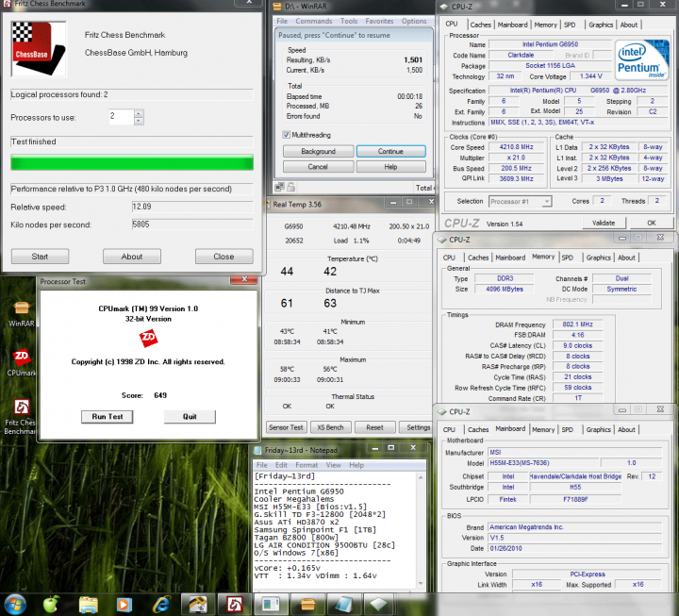This screenshot has width=679, height=616.
Task: Switch to Fritz Chess taskbar icon
Action: coord(234,605)
